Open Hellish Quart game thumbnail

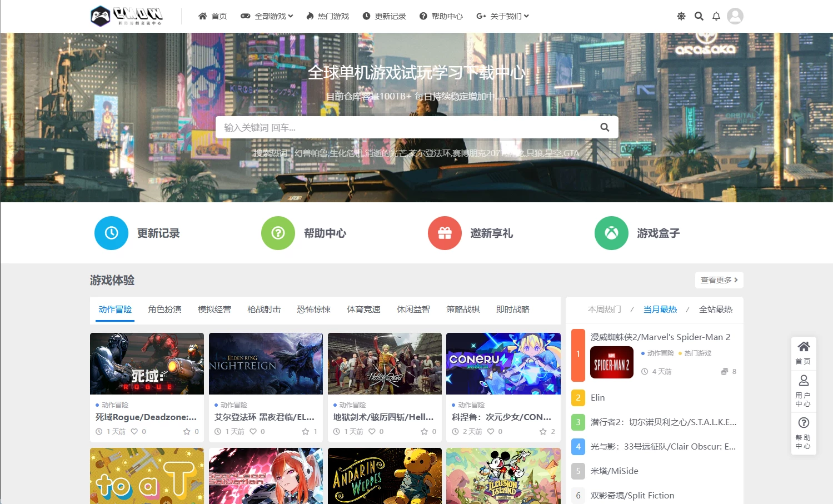pos(385,363)
